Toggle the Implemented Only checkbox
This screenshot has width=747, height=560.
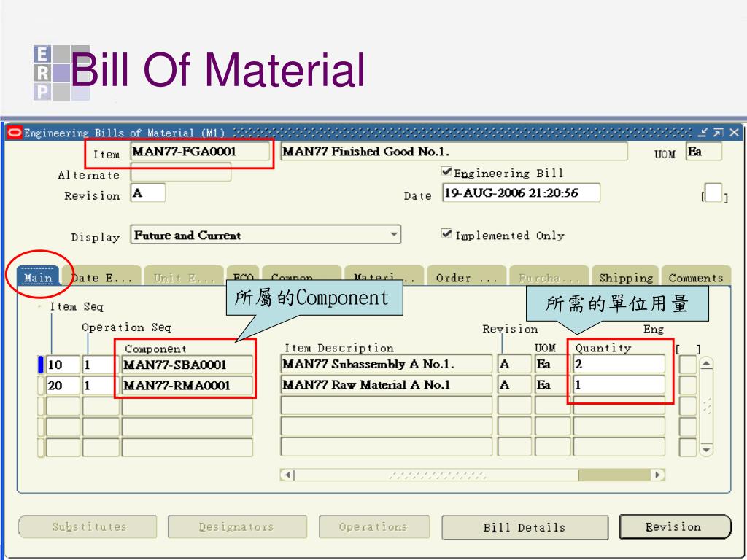coord(446,233)
